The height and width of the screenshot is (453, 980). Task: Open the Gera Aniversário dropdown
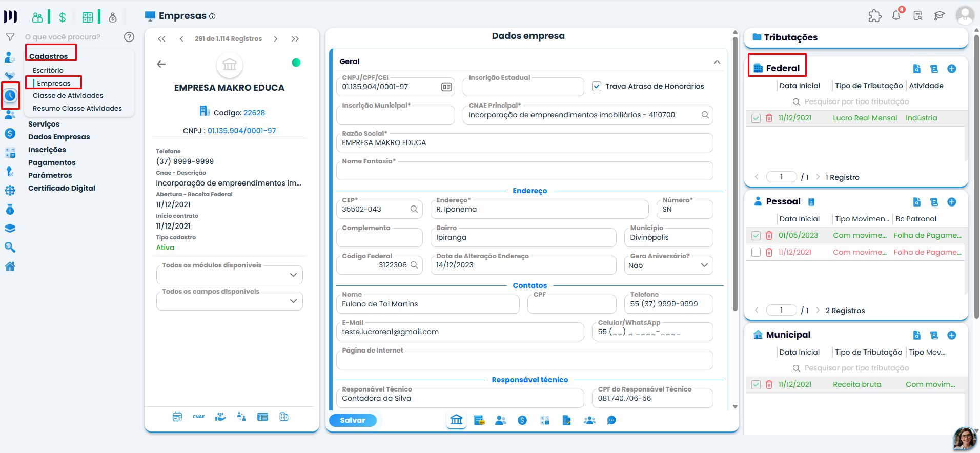pos(668,265)
